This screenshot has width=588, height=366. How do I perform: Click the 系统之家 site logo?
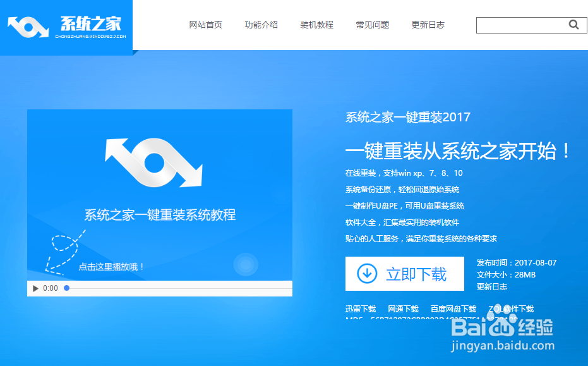66,27
